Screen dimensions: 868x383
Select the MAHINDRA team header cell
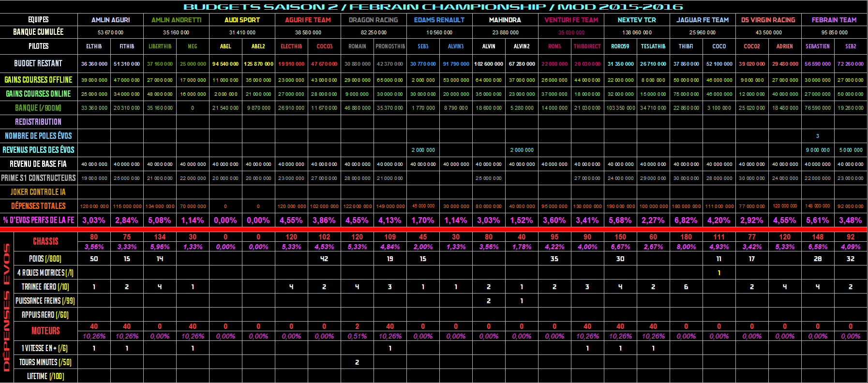click(x=505, y=20)
